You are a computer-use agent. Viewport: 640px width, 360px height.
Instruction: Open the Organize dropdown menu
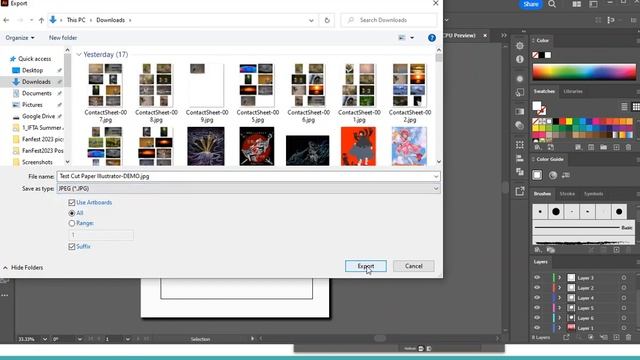pyautogui.click(x=20, y=38)
